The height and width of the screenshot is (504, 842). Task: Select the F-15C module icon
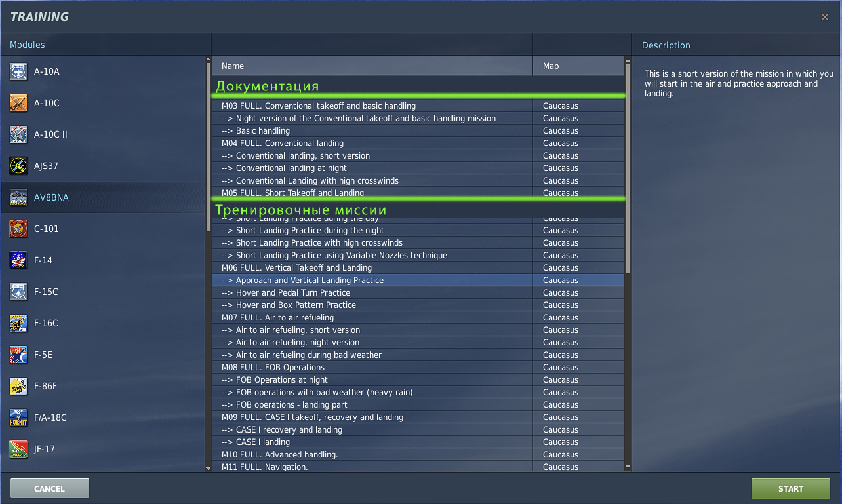coord(18,292)
